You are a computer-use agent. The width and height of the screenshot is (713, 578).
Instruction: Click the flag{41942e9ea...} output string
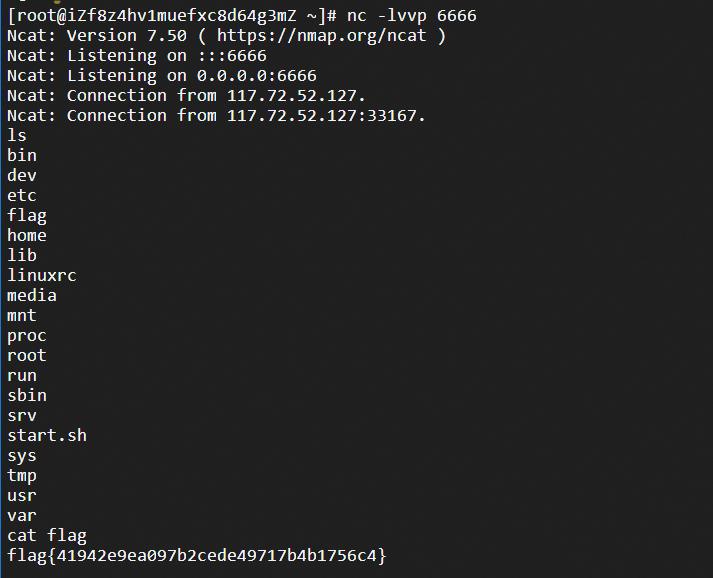click(x=196, y=556)
